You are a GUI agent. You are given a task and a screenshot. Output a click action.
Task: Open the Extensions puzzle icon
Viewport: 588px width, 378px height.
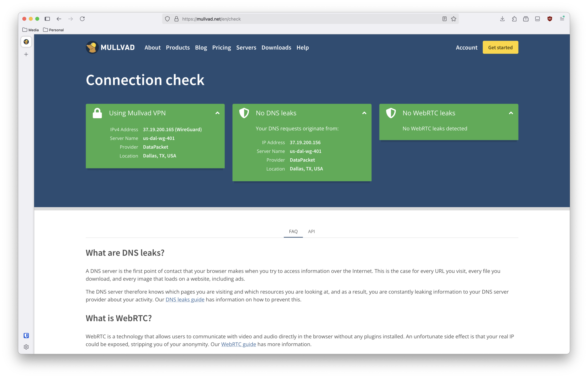pos(514,19)
